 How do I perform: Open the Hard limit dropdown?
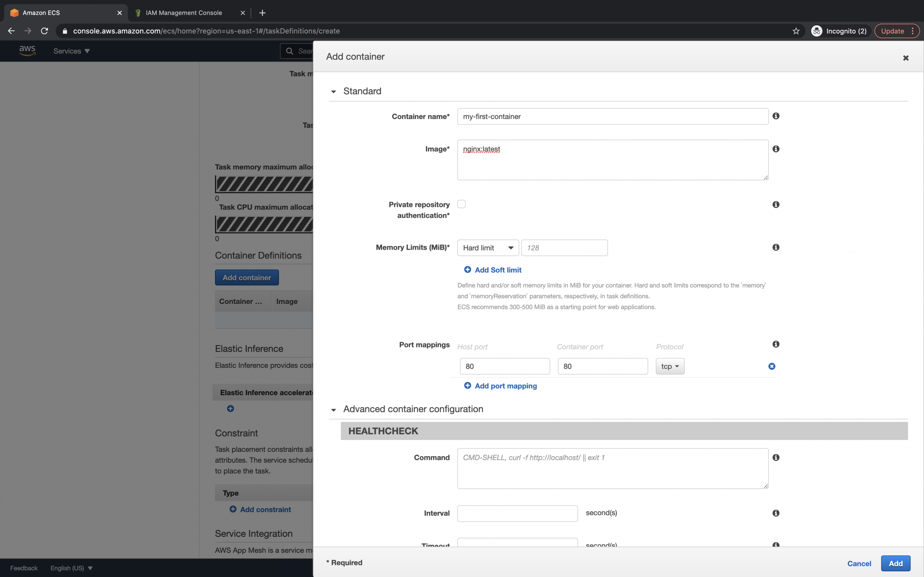click(x=488, y=248)
